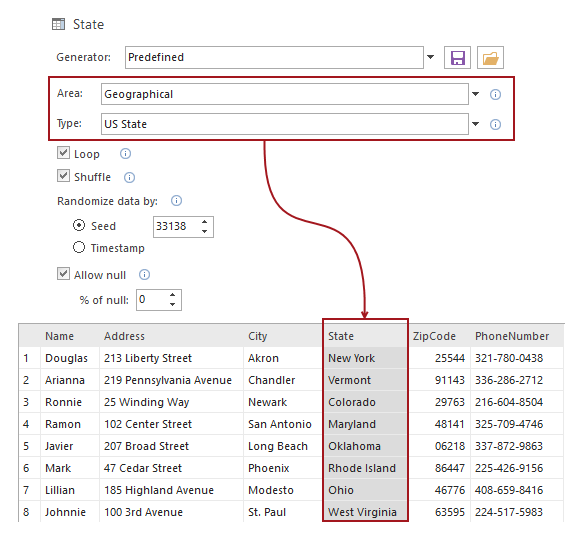The width and height of the screenshot is (568, 539).
Task: Click the save generator settings icon
Action: pos(457,58)
